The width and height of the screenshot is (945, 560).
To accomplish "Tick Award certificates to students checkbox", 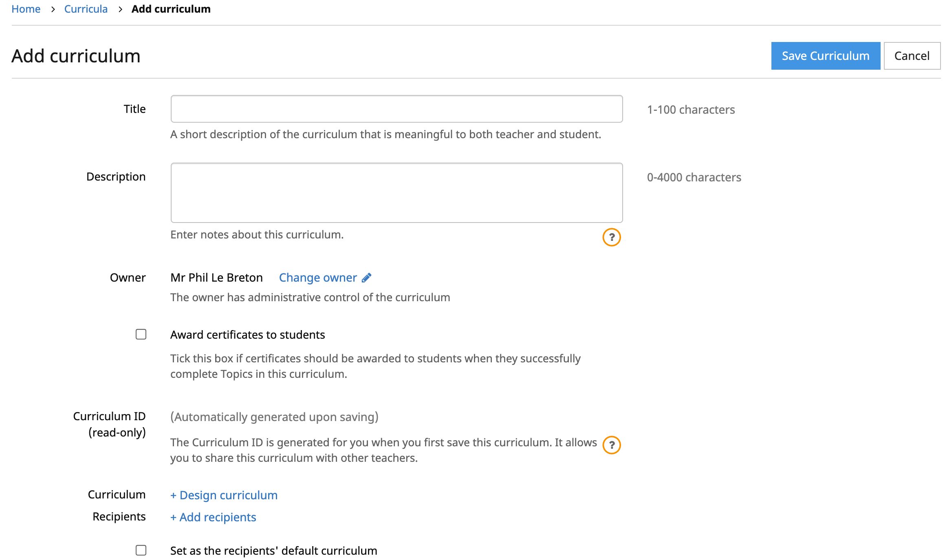I will point(141,335).
